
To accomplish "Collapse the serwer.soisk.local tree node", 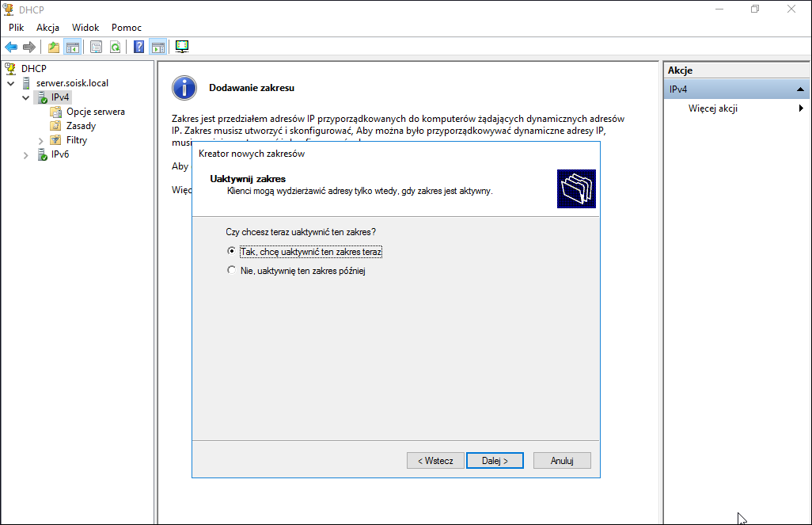I will (11, 83).
